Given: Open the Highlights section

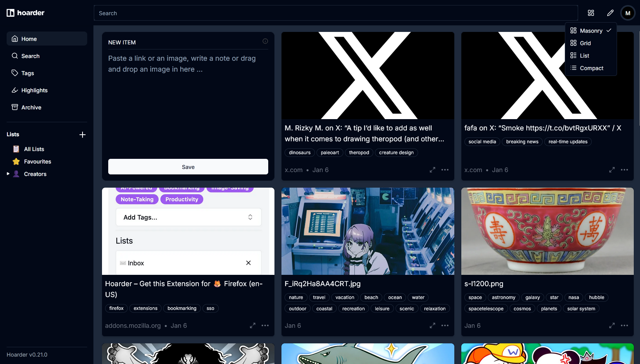Looking at the screenshot, I should pyautogui.click(x=35, y=90).
